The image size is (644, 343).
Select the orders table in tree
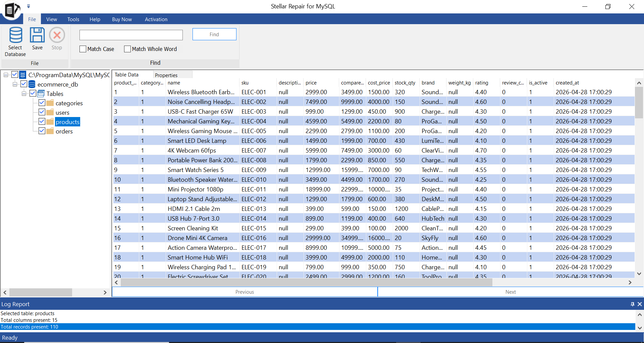[64, 131]
